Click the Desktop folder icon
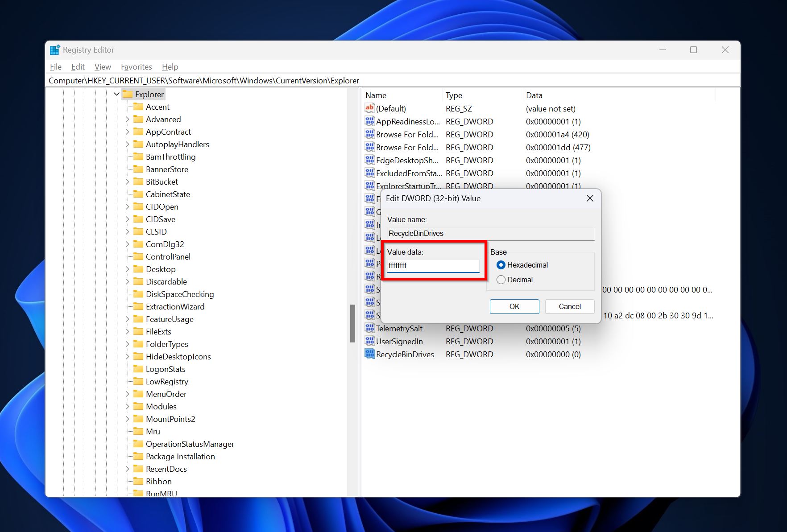Image resolution: width=787 pixels, height=532 pixels. coord(138,269)
